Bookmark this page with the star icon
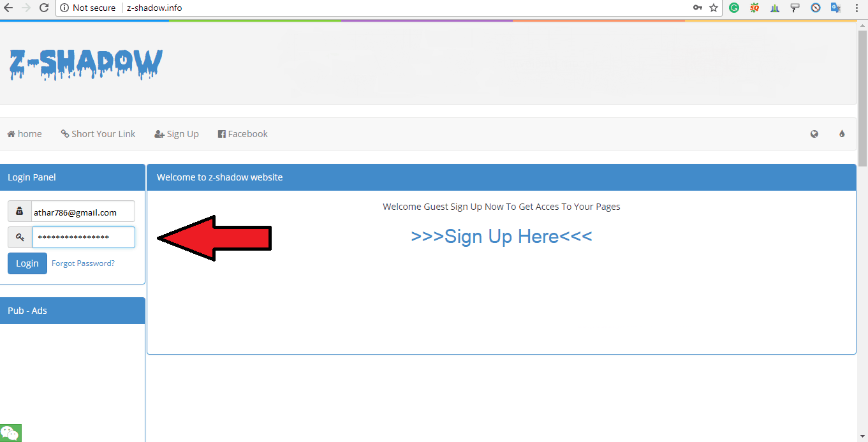Screen dimensions: 868x442 click(714, 8)
